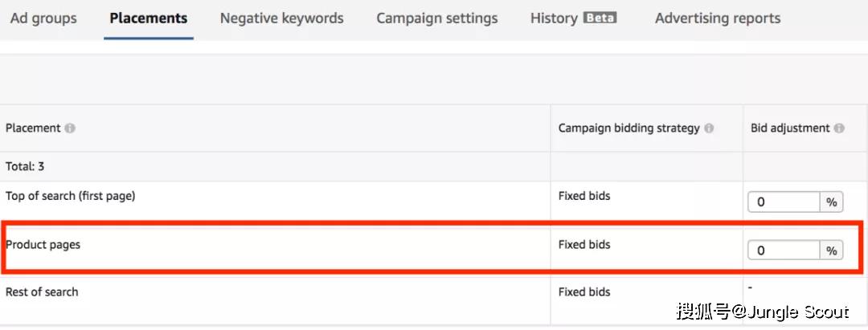Click the Placement column header
Screen dimensions: 868x330
tap(33, 128)
